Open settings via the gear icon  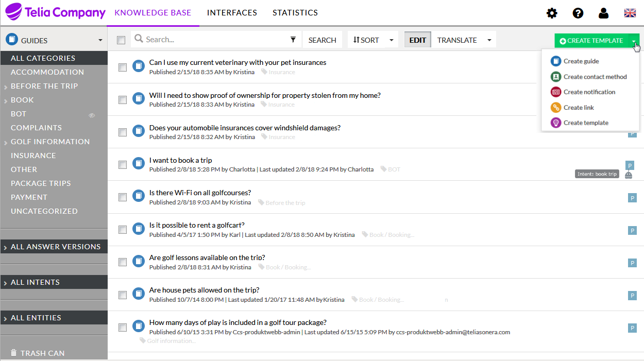click(x=552, y=13)
